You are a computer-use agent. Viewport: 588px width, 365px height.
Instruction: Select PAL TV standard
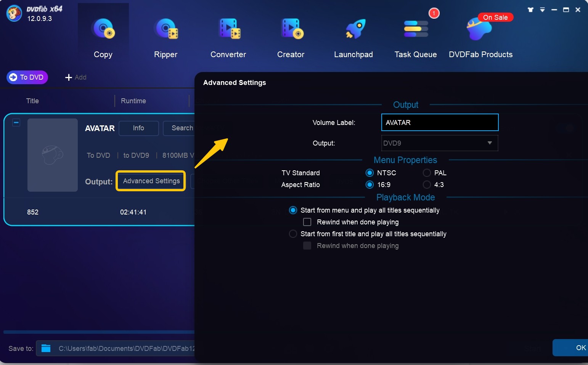point(427,173)
